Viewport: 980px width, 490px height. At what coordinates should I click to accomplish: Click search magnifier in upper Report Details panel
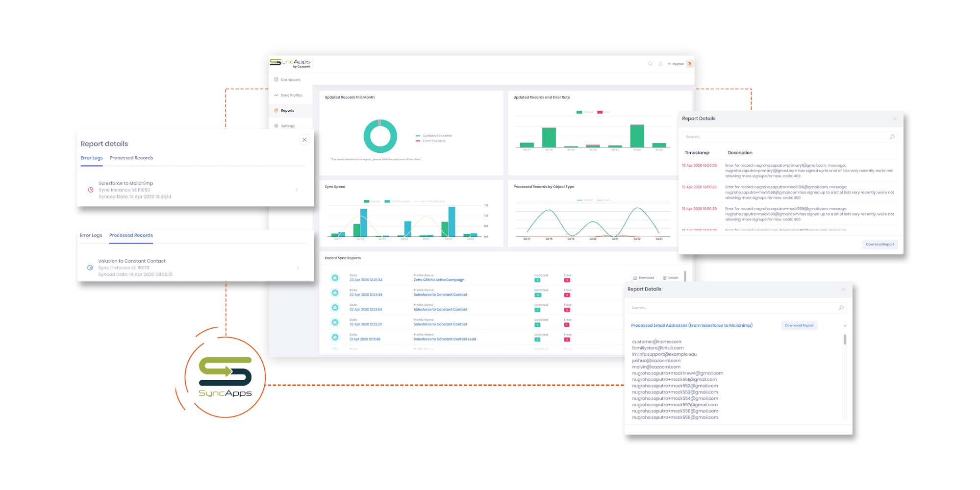point(892,137)
